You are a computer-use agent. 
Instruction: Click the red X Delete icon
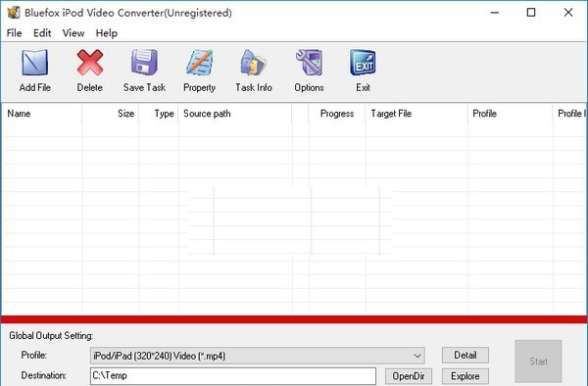[x=89, y=63]
